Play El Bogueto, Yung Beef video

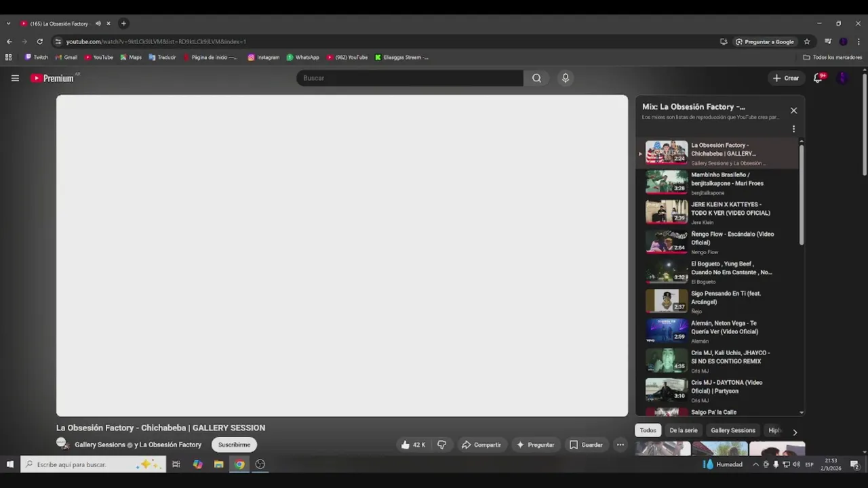point(719,272)
